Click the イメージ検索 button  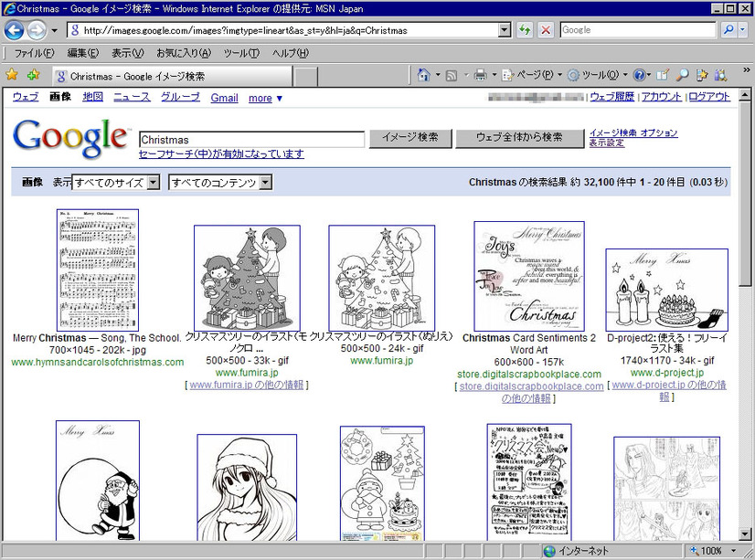(410, 138)
